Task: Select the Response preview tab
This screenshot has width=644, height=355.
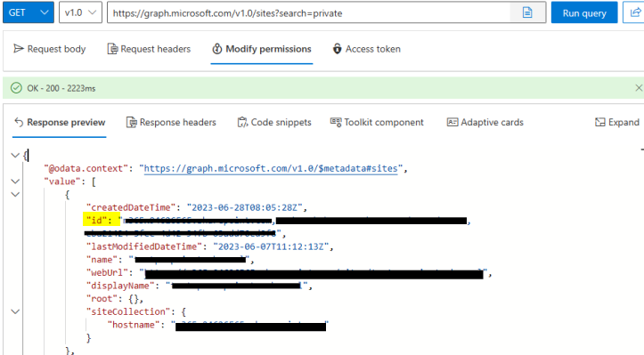Action: pos(60,122)
